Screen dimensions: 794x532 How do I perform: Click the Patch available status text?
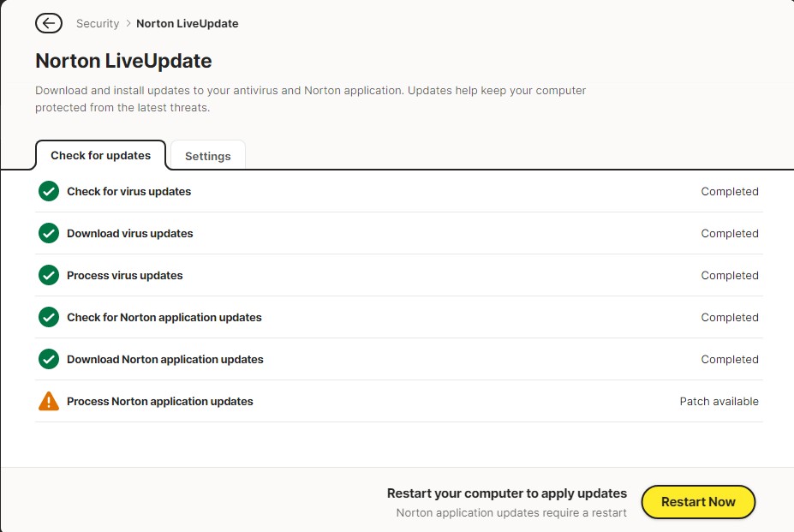(x=719, y=401)
